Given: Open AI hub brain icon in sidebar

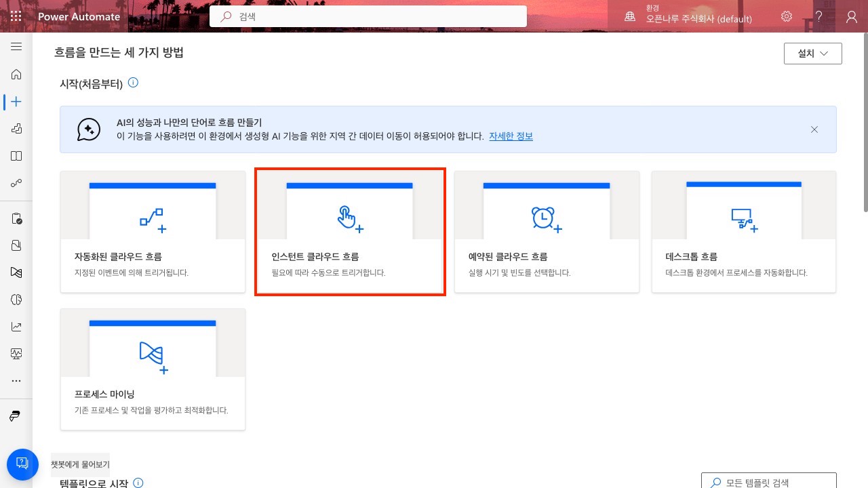Looking at the screenshot, I should (16, 300).
